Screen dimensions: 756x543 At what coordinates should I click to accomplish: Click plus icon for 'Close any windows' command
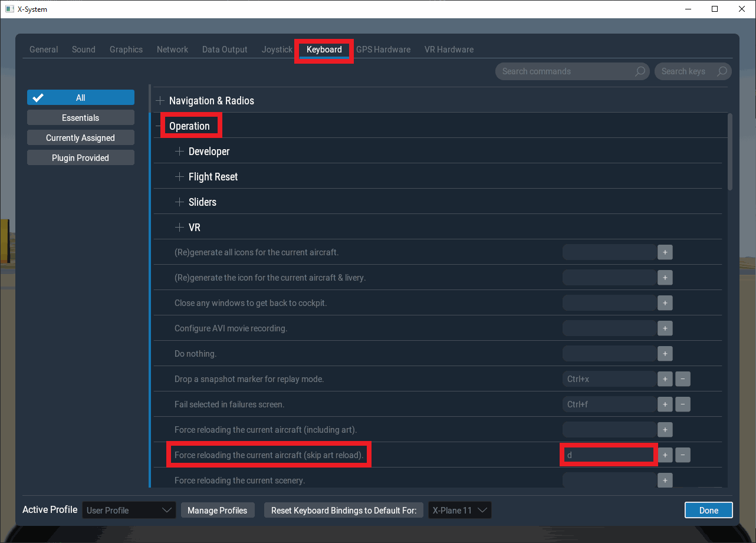coord(665,303)
